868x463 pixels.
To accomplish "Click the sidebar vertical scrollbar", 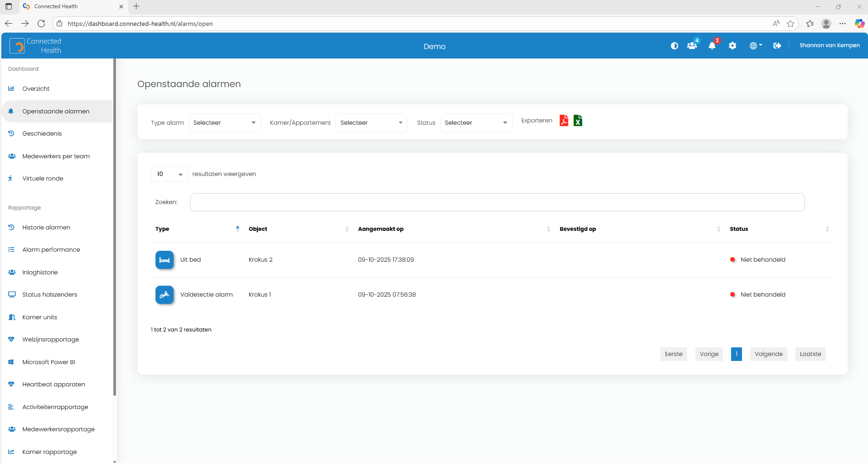I will 115,227.
